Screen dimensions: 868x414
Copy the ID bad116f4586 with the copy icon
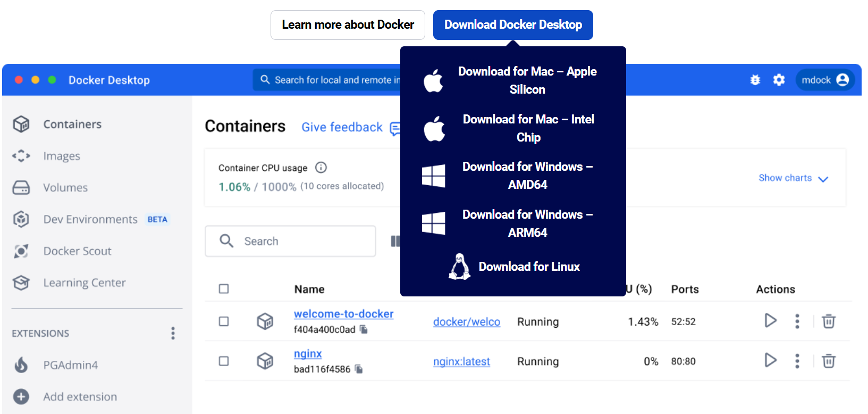point(359,369)
